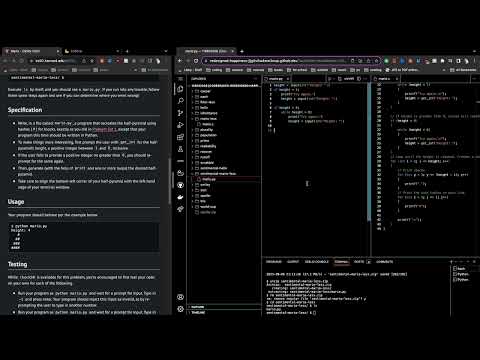This screenshot has width=480, height=360.
Task: Create a new terminal with plus icon
Action: [452, 262]
